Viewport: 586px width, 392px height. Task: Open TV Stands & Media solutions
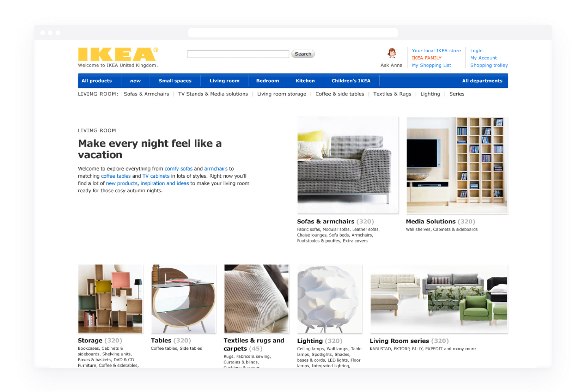(x=213, y=94)
